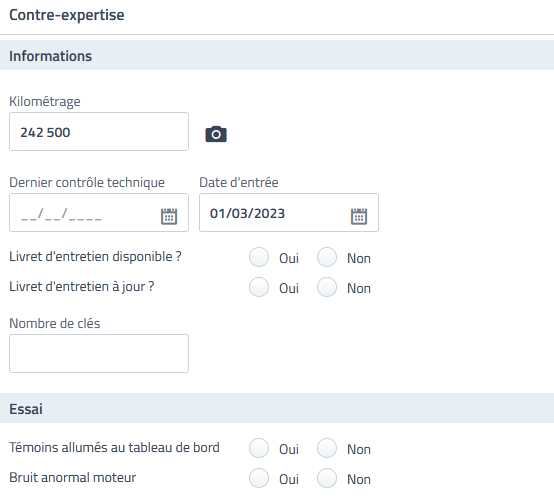
Task: Click the Contre-expertise page title
Action: [67, 15]
